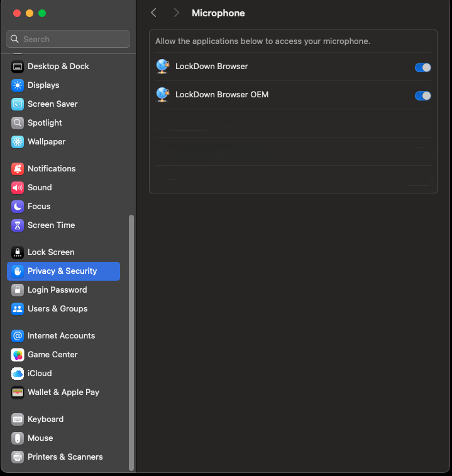
Task: Select Keyboard in the sidebar
Action: (63, 419)
